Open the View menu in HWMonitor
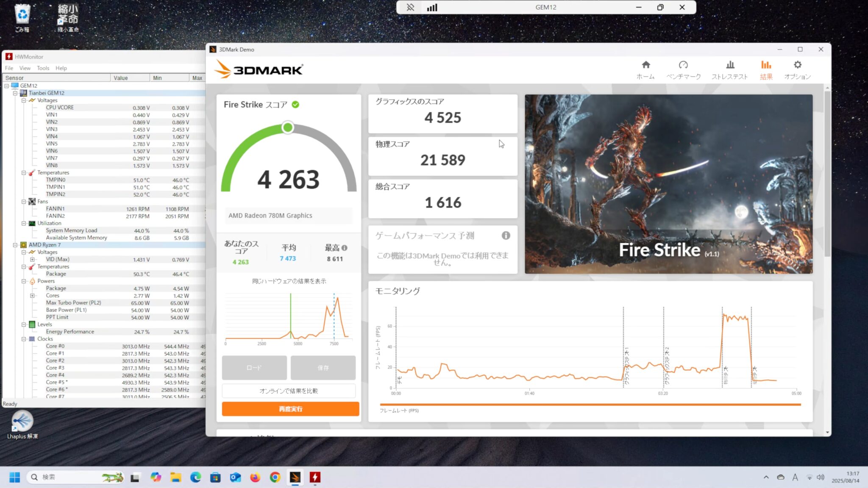This screenshot has height=488, width=868. (25, 68)
